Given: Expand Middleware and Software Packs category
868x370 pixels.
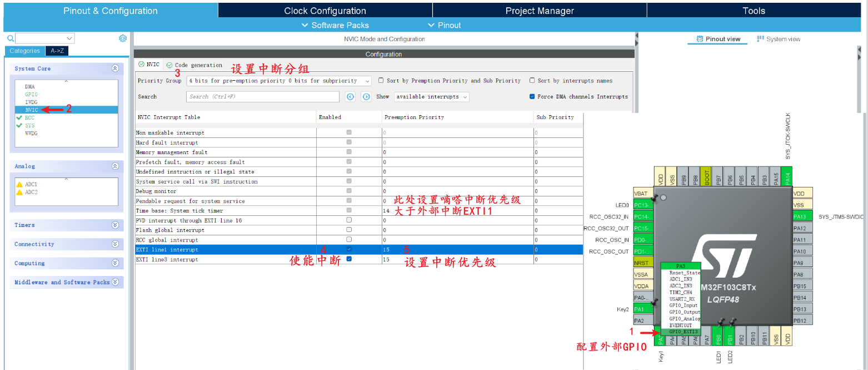Looking at the screenshot, I should click(x=115, y=282).
